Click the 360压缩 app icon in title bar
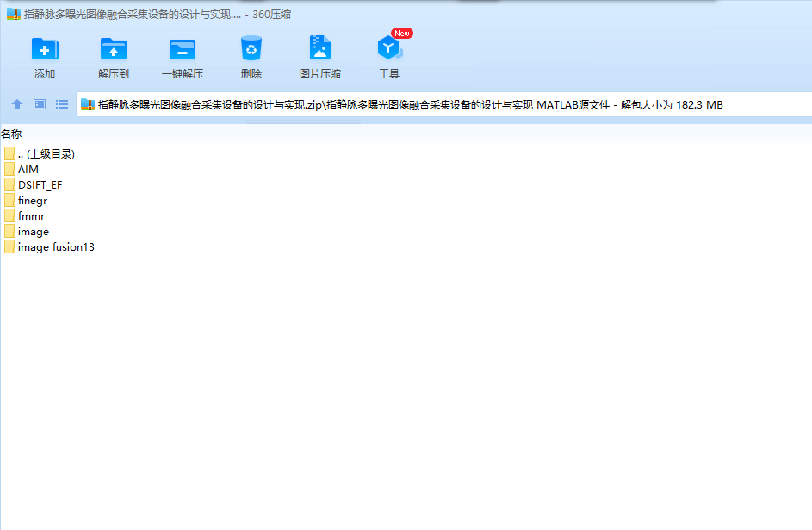 [x=13, y=14]
